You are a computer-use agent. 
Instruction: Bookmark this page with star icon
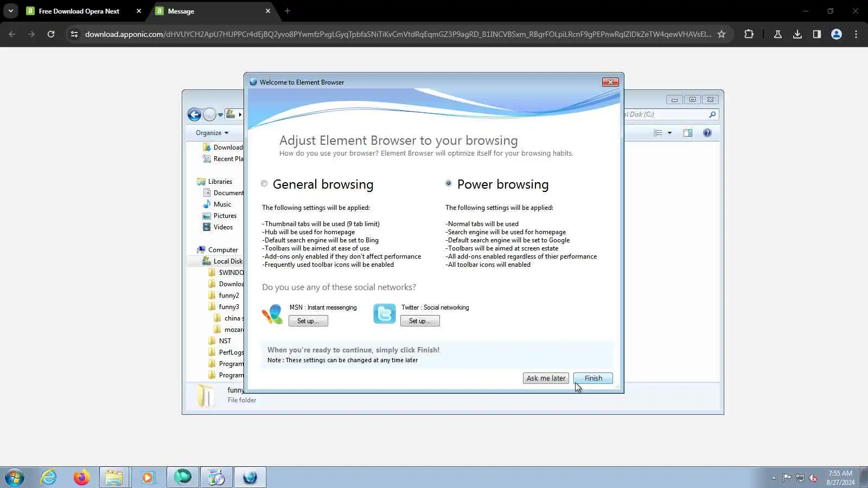(722, 34)
